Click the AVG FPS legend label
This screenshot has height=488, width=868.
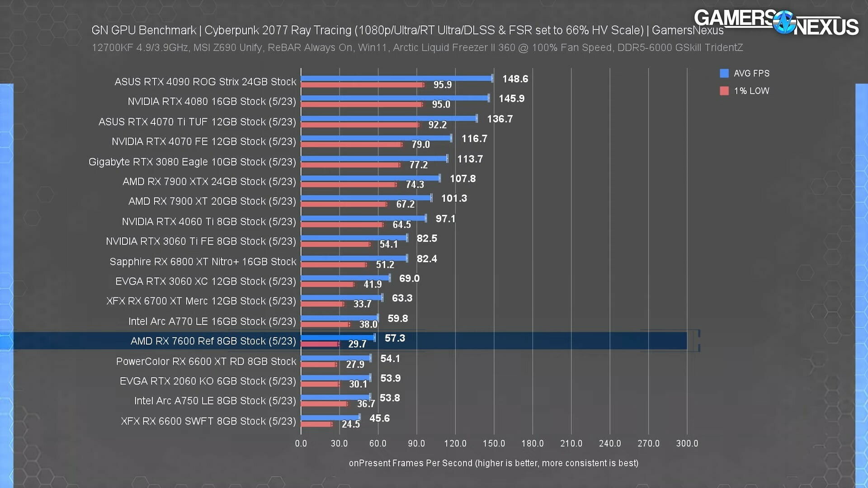[751, 73]
